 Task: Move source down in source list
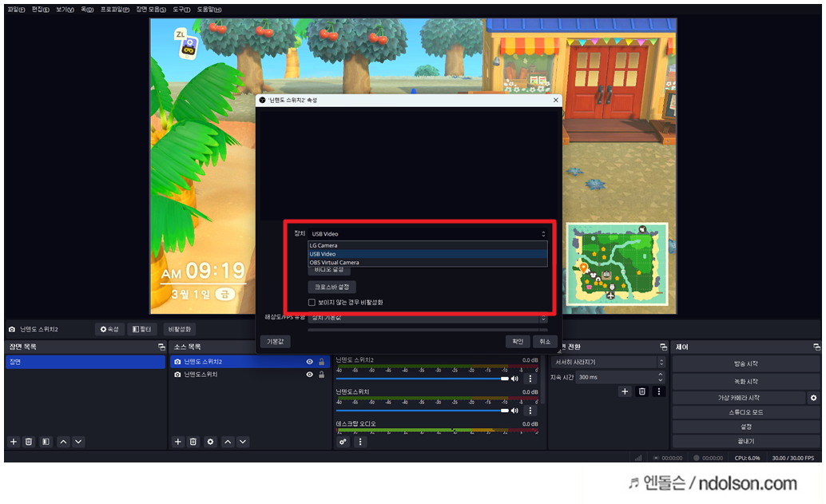tap(243, 442)
